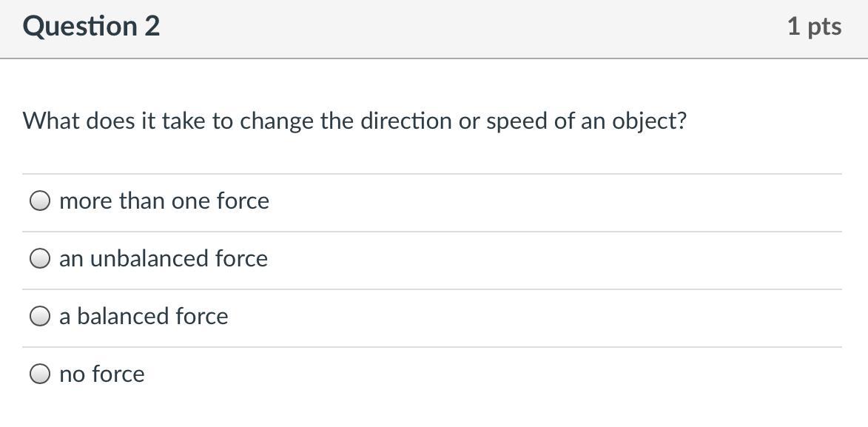The width and height of the screenshot is (868, 427).
Task: Click the "a balanced force" answer label
Action: [144, 317]
